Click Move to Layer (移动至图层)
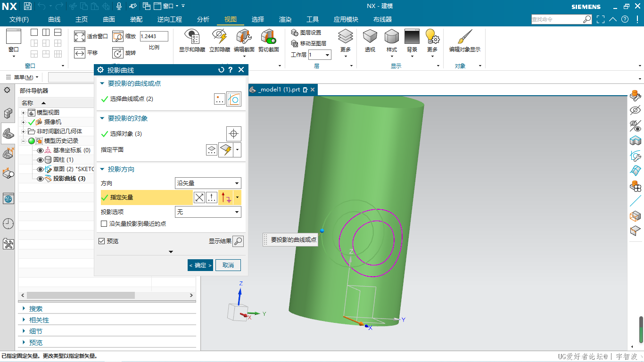 coord(309,43)
